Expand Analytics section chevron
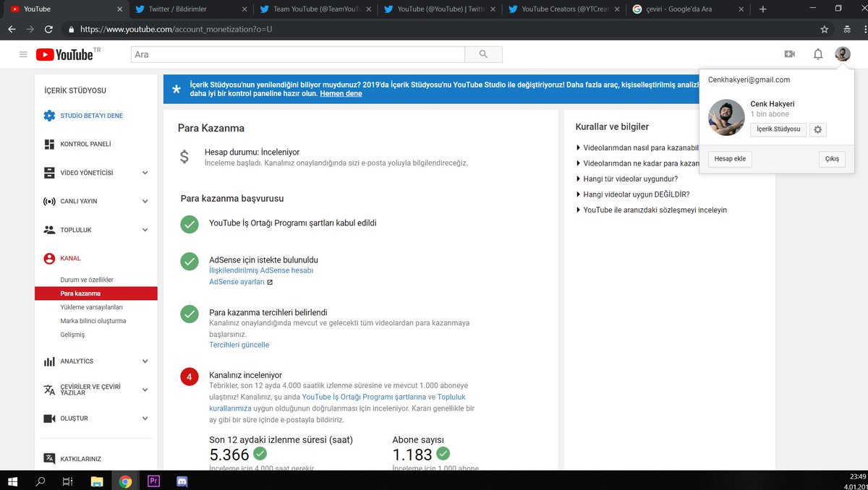The height and width of the screenshot is (490, 868). (x=145, y=361)
